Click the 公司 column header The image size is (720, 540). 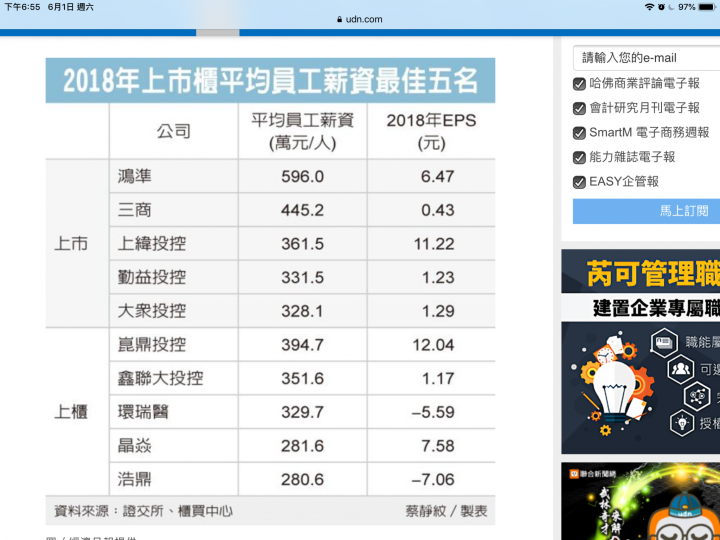tap(174, 131)
